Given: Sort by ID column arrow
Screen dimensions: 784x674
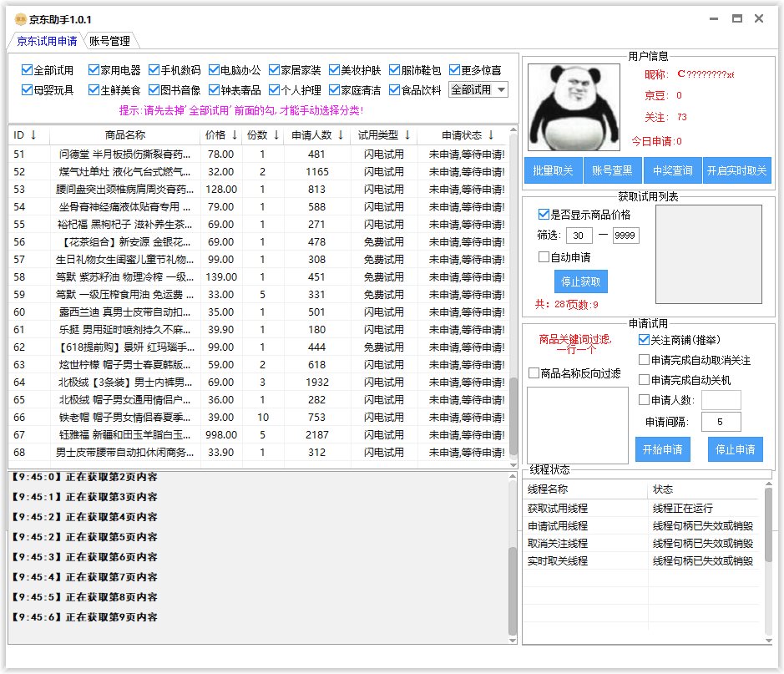Looking at the screenshot, I should click(33, 135).
